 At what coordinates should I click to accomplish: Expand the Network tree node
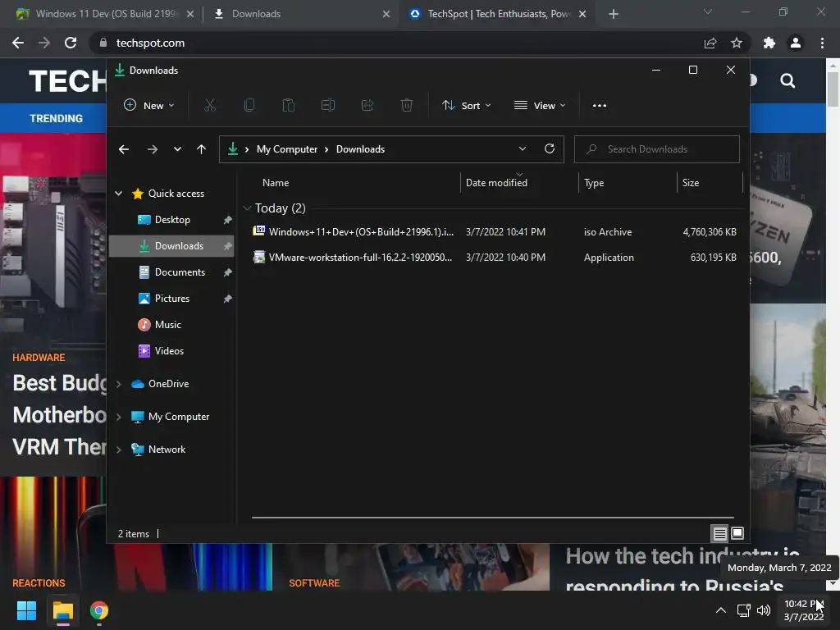point(118,450)
